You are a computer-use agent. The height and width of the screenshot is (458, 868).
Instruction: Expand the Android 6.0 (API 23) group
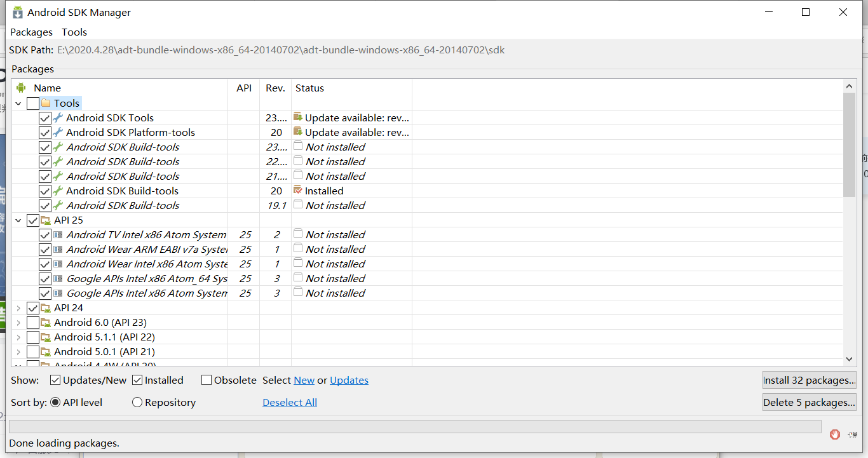pyautogui.click(x=18, y=323)
